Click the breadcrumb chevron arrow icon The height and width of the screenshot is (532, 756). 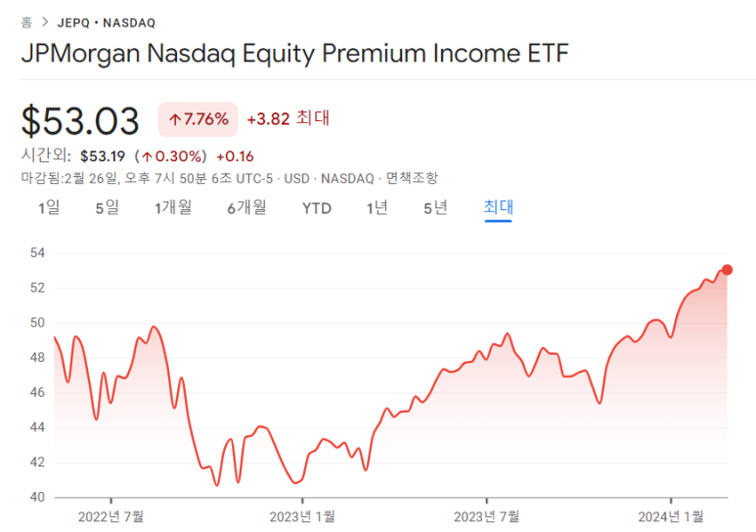coord(45,22)
